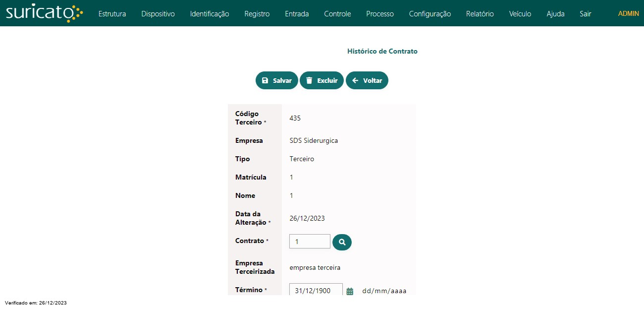This screenshot has width=644, height=310.
Task: Click the Matrícula label
Action: tap(251, 177)
